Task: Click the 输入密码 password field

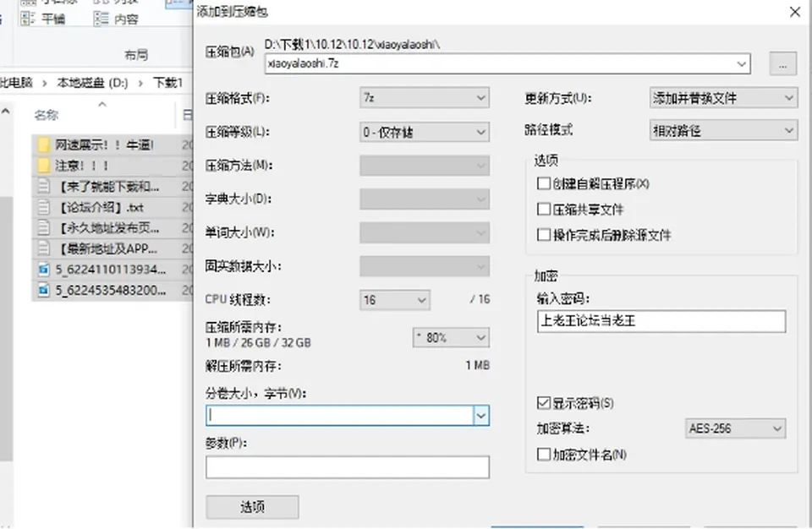Action: tap(661, 321)
